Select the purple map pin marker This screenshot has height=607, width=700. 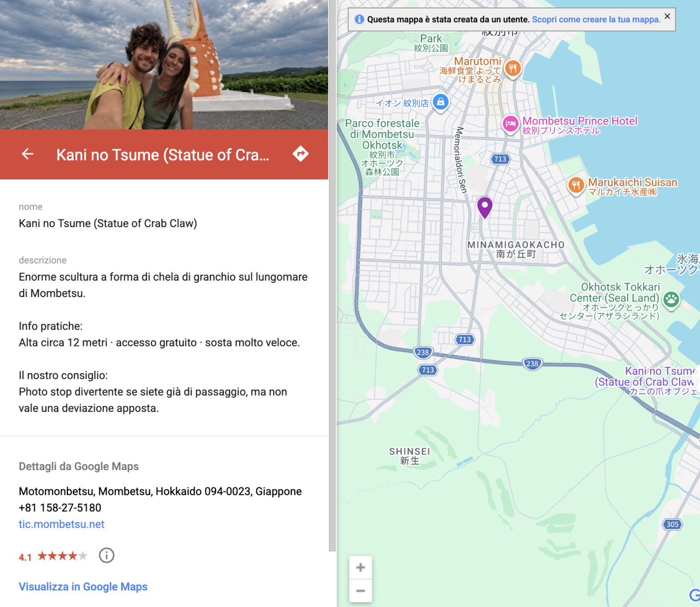click(x=485, y=207)
